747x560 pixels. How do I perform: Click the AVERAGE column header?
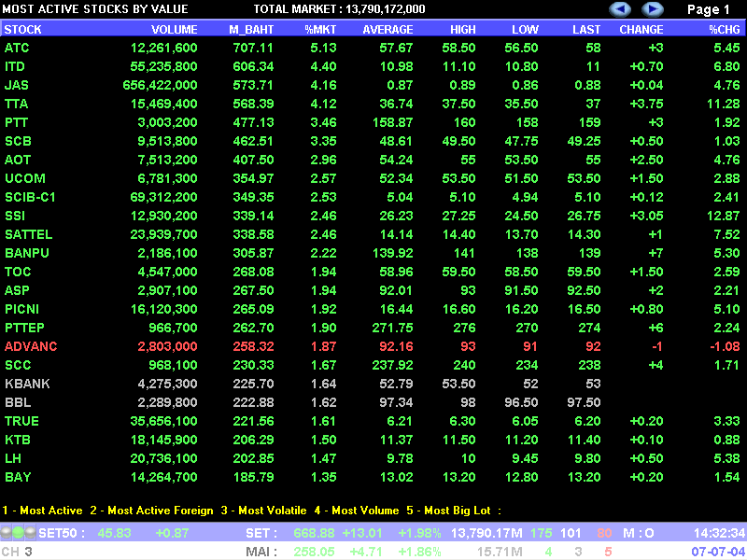[388, 30]
